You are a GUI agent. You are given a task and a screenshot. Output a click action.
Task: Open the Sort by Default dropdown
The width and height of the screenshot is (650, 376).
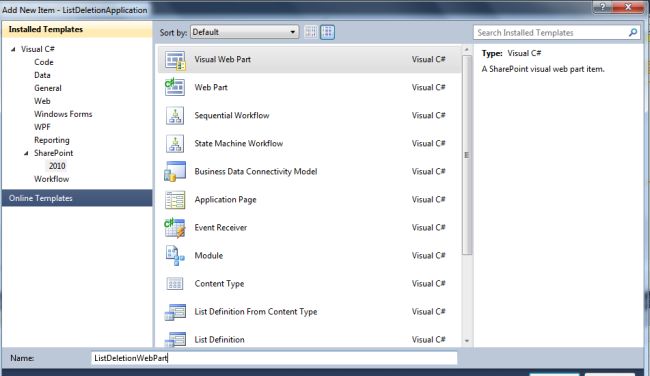(x=245, y=32)
